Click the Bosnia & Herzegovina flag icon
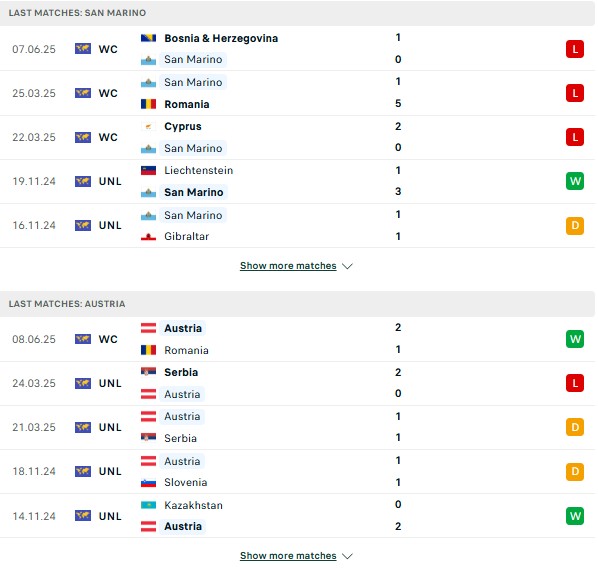The width and height of the screenshot is (598, 572). coord(148,38)
